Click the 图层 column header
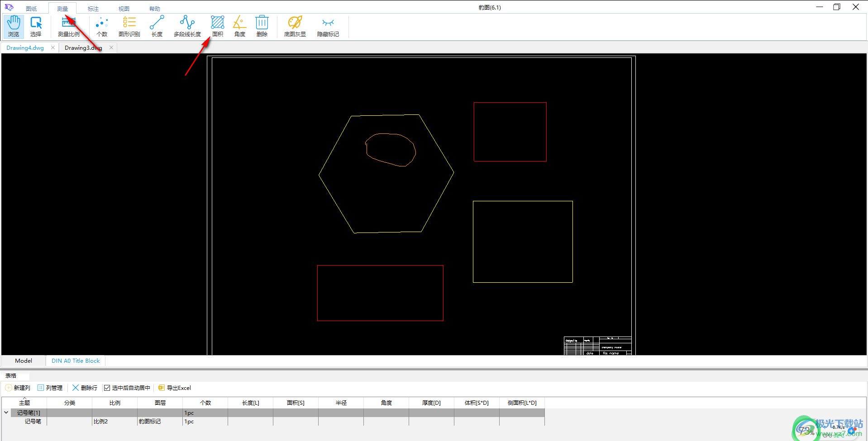 (160, 403)
